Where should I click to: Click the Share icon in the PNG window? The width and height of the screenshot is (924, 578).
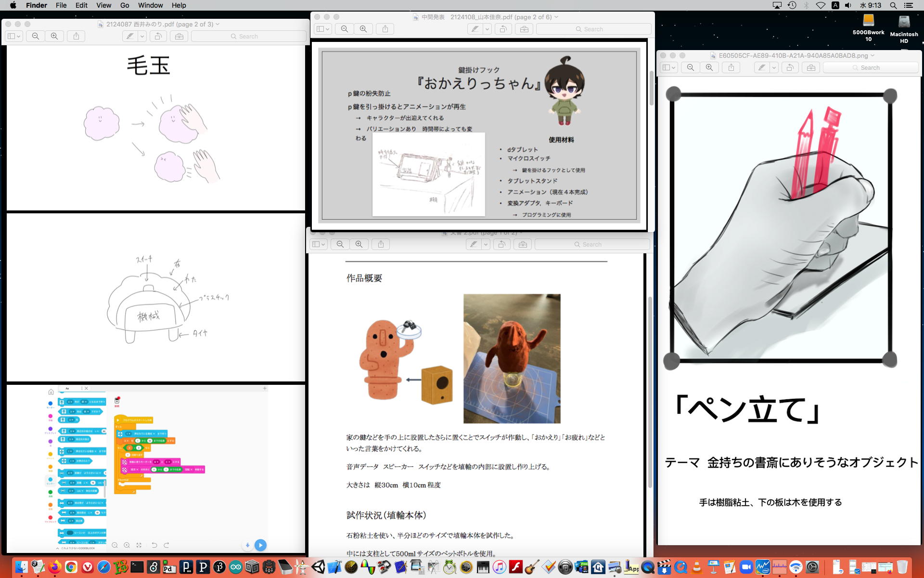(731, 67)
